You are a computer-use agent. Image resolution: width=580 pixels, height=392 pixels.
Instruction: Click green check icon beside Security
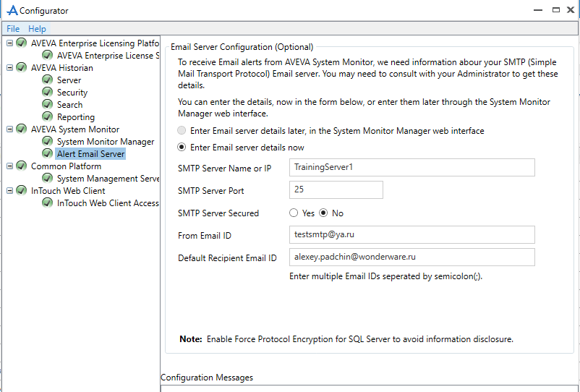[x=47, y=92]
